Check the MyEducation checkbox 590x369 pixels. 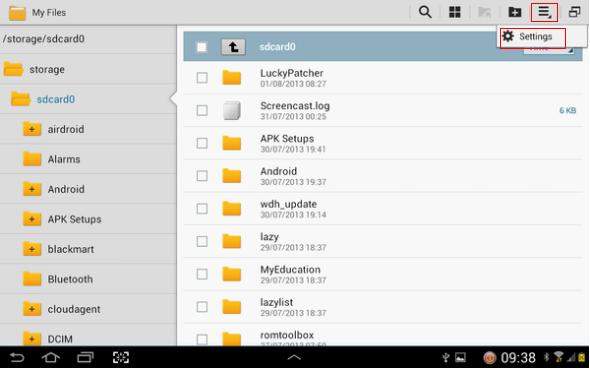coord(202,274)
